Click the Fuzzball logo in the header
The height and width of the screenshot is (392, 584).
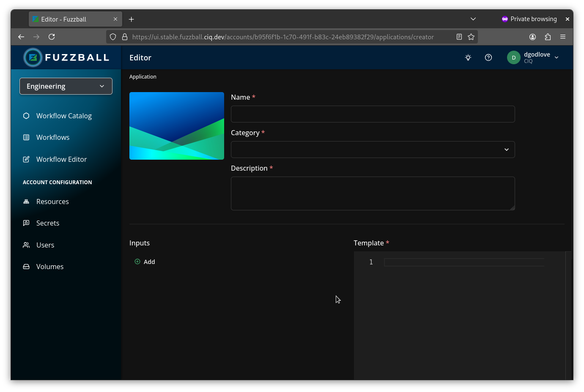click(66, 57)
